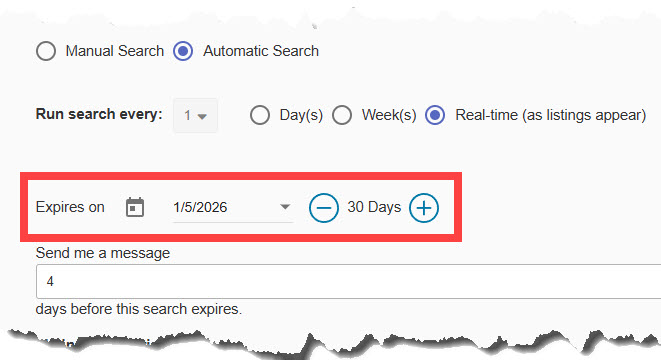Screen dimensions: 661x360
Task: Open the calendar icon next to Expires on
Action: click(135, 207)
